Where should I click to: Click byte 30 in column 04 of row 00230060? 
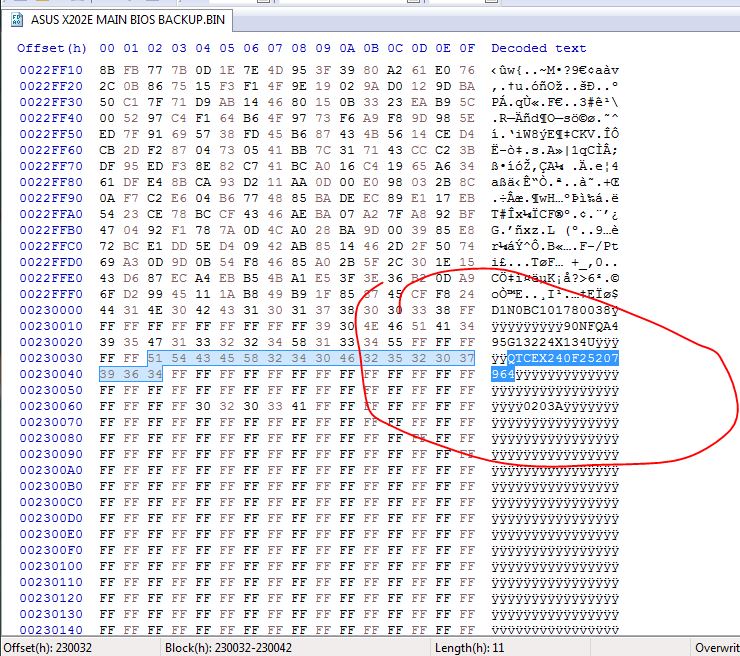[202, 406]
